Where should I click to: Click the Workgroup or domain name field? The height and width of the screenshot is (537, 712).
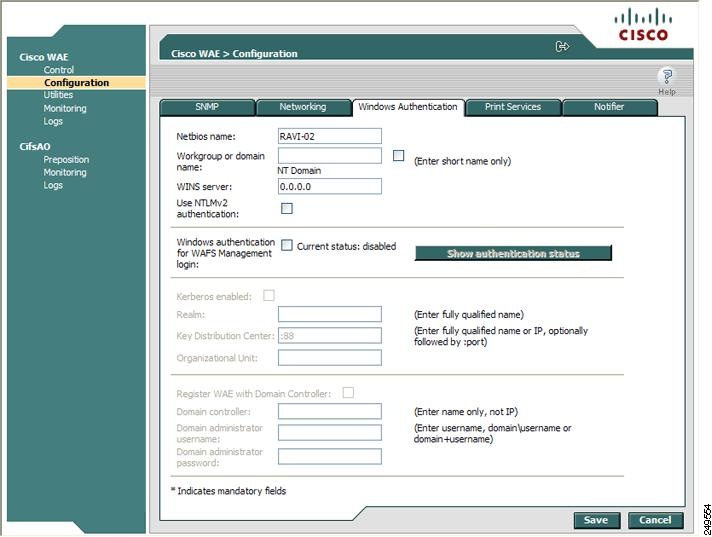point(330,156)
